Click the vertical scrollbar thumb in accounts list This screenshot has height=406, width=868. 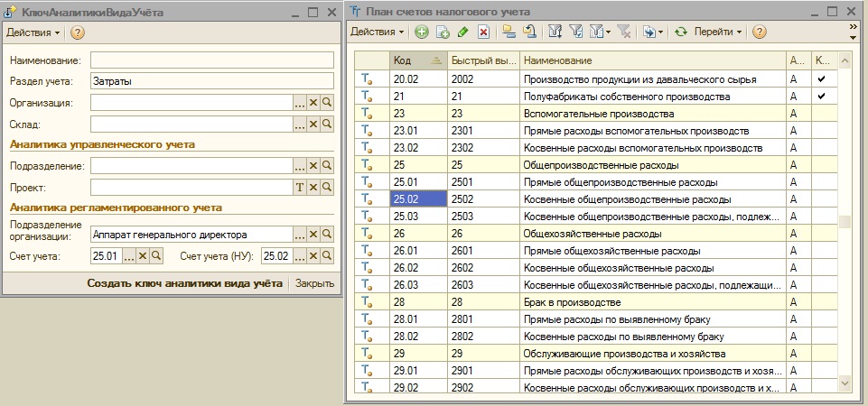click(845, 223)
